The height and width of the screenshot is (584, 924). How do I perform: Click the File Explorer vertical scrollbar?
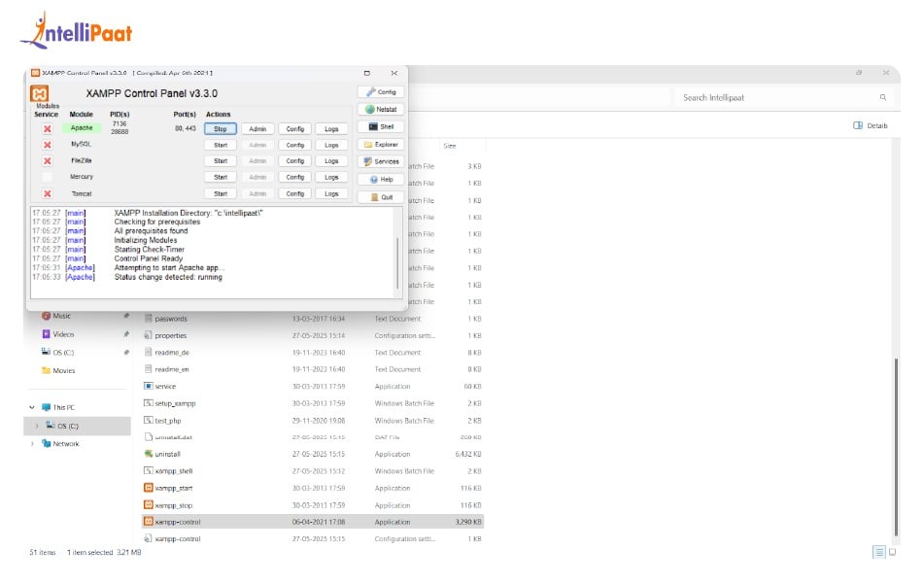896,447
